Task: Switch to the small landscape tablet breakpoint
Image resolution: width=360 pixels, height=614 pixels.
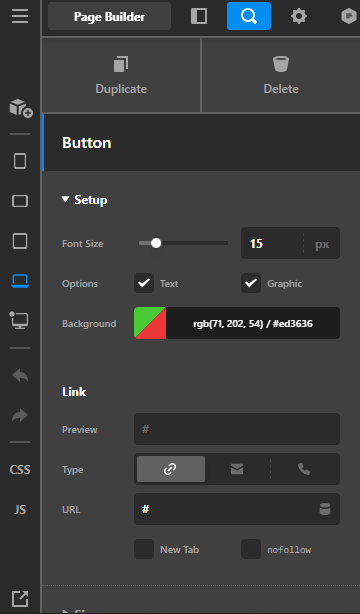Action: tap(20, 201)
